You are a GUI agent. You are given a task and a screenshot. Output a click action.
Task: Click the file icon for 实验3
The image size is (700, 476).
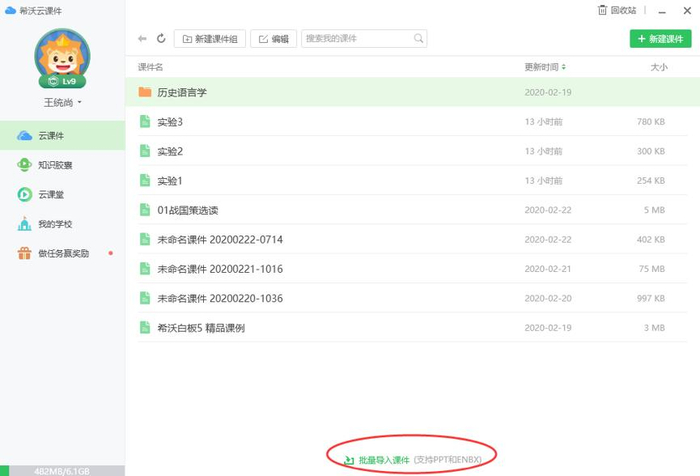tap(145, 121)
